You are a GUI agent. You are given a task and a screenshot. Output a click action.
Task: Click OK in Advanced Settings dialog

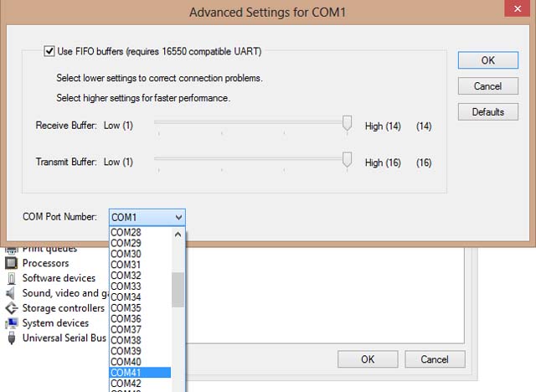pos(487,60)
